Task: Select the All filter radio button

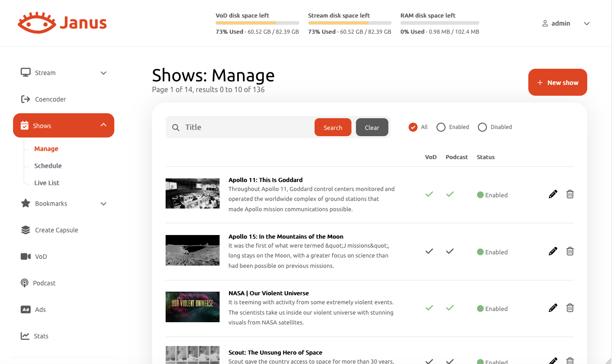Action: pyautogui.click(x=413, y=127)
